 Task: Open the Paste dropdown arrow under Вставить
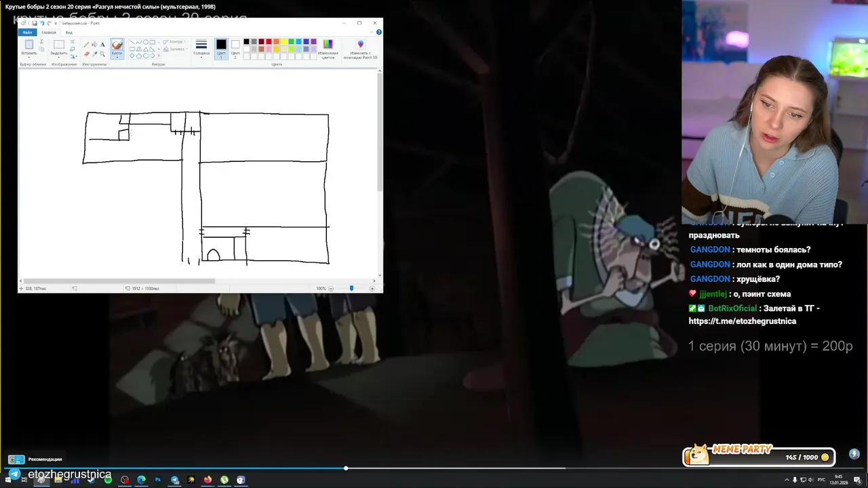tap(29, 57)
